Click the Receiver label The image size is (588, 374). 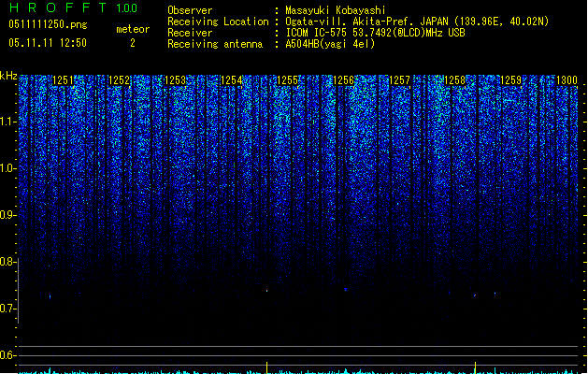[x=190, y=33]
